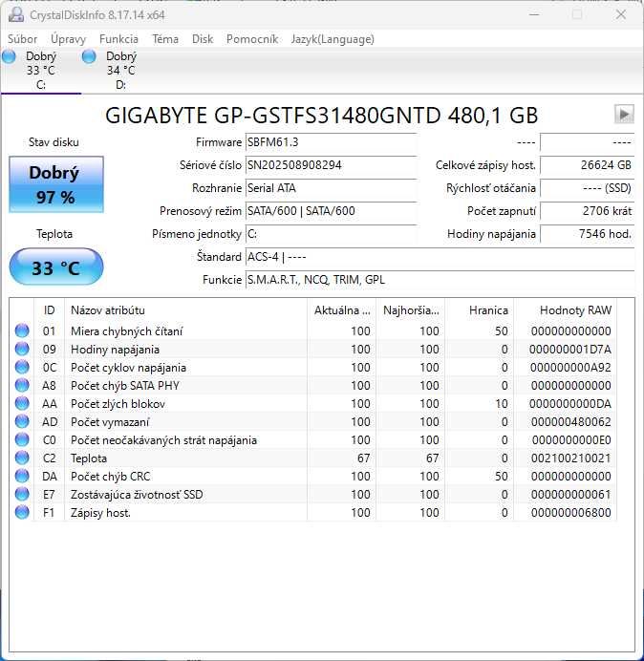The width and height of the screenshot is (644, 661).
Task: Click the Názov atribútu column header
Action: pos(185,310)
